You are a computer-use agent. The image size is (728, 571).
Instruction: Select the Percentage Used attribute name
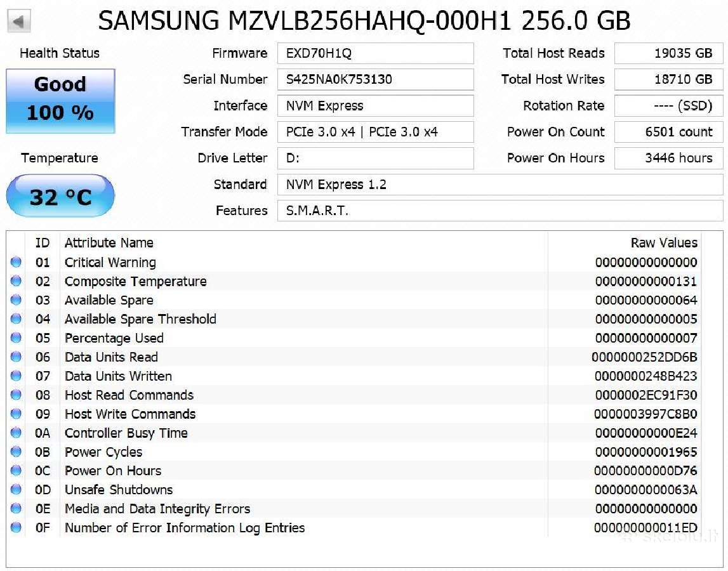(x=114, y=338)
